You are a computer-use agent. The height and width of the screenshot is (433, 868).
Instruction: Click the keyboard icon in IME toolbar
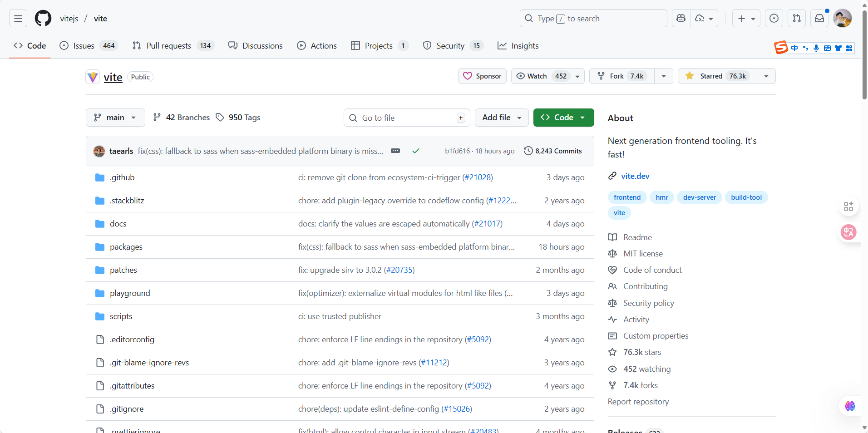click(x=827, y=48)
